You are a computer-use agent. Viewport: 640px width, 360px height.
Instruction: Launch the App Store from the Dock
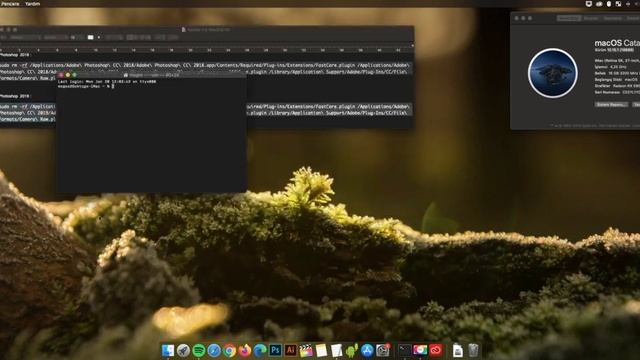point(367,350)
